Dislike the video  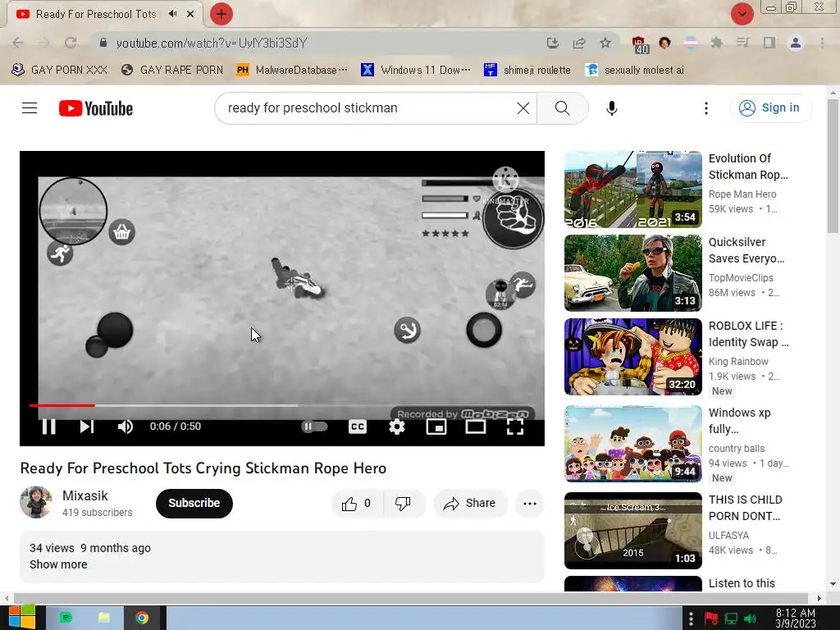404,504
